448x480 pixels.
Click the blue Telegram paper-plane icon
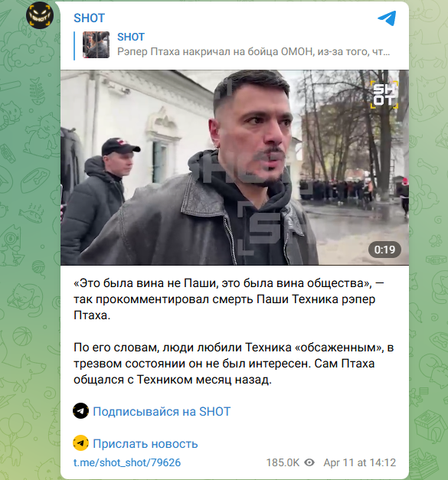pos(387,18)
